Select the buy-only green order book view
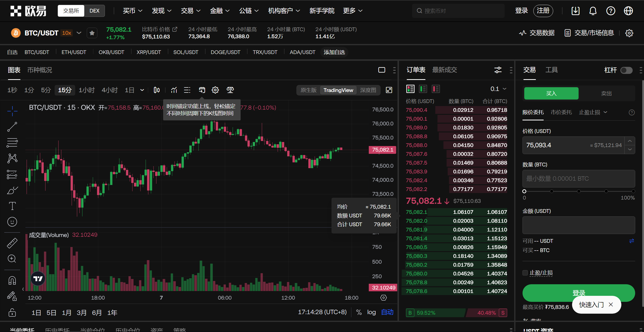The image size is (644, 332). 423,88
